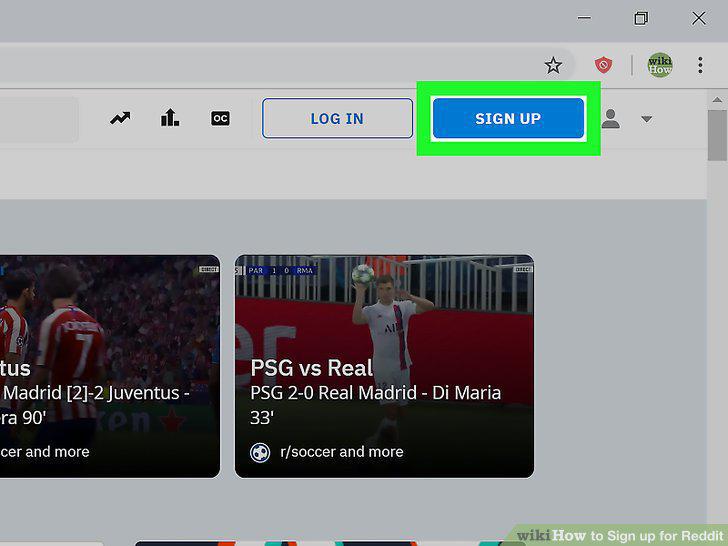
Task: Open the PSG vs Real trending card
Action: click(384, 366)
